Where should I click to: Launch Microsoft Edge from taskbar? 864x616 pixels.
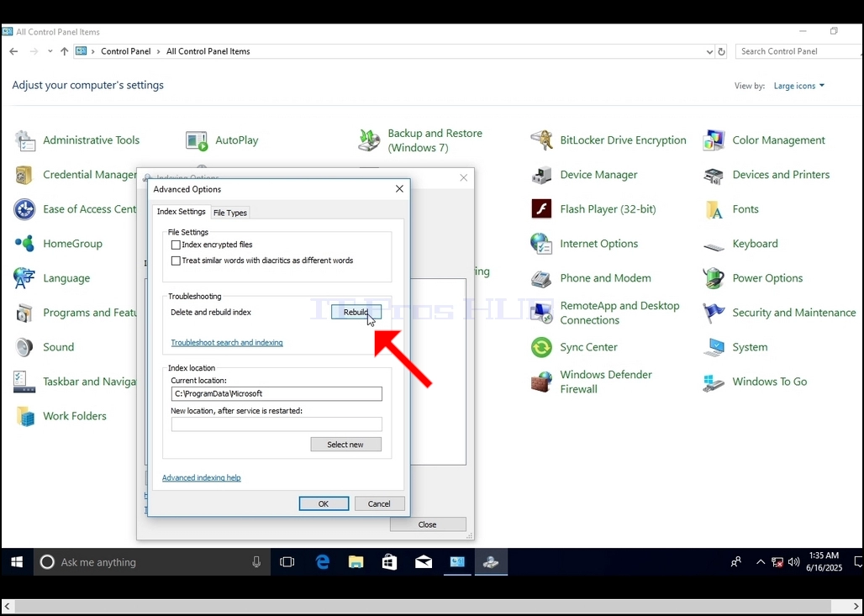[x=323, y=562]
